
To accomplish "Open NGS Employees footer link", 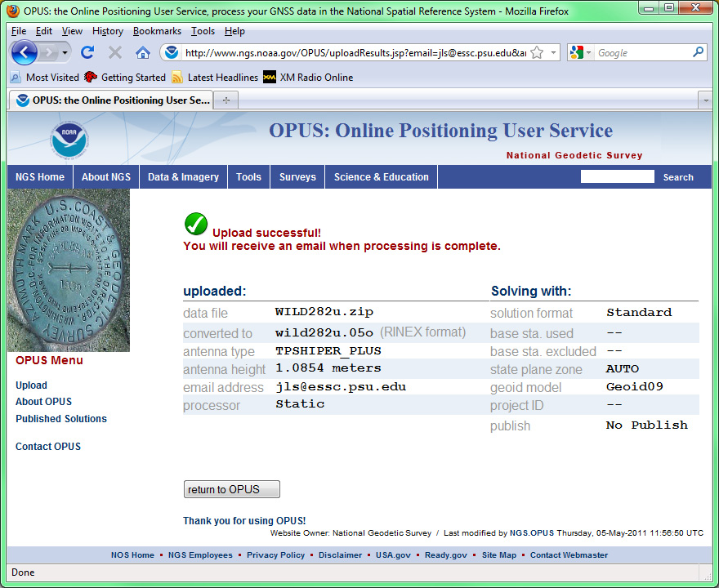I will [200, 555].
